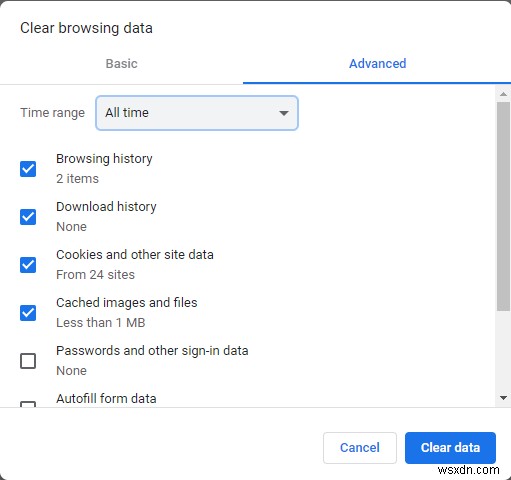Image resolution: width=511 pixels, height=480 pixels.
Task: Click the Passwords and other sign-in data label
Action: [152, 351]
